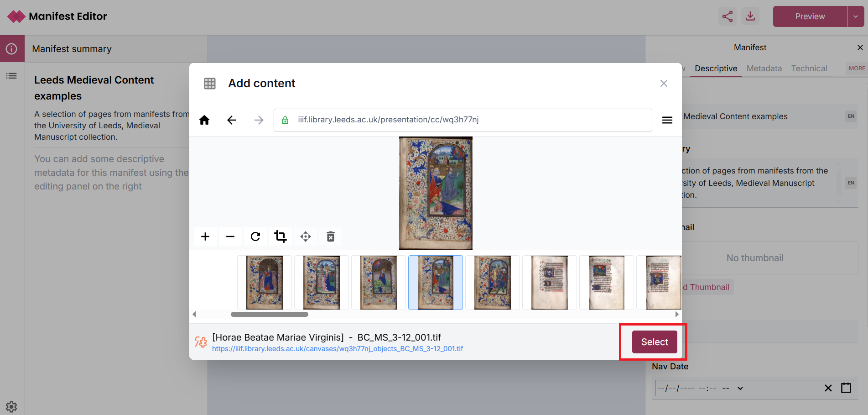The image size is (868, 415).
Task: Switch to the Metadata tab
Action: 764,68
